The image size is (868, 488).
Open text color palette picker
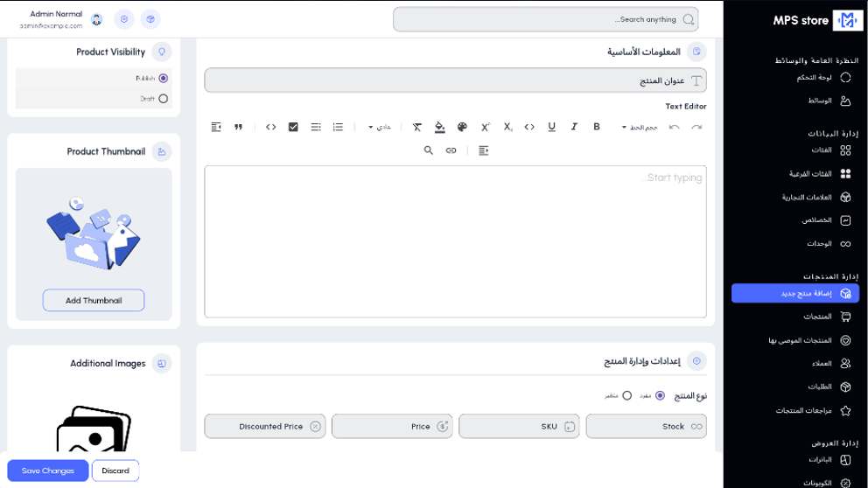tap(462, 127)
